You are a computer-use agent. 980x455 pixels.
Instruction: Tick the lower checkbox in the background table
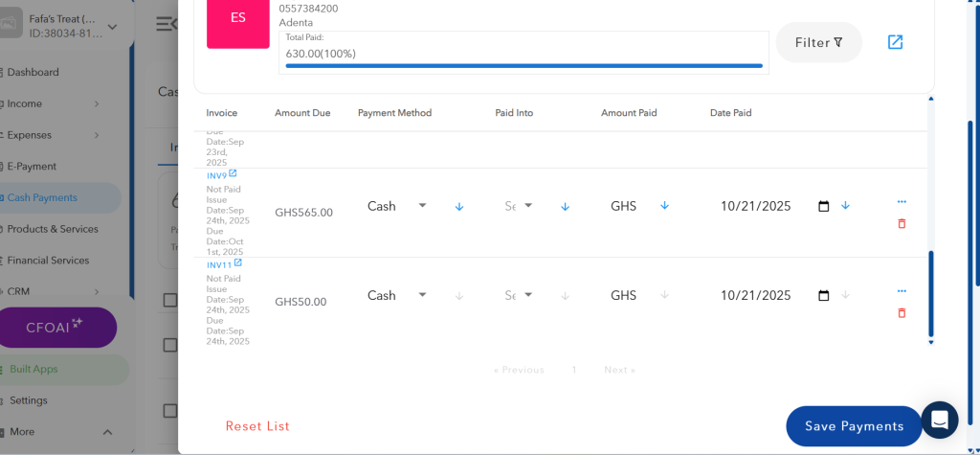pos(170,411)
